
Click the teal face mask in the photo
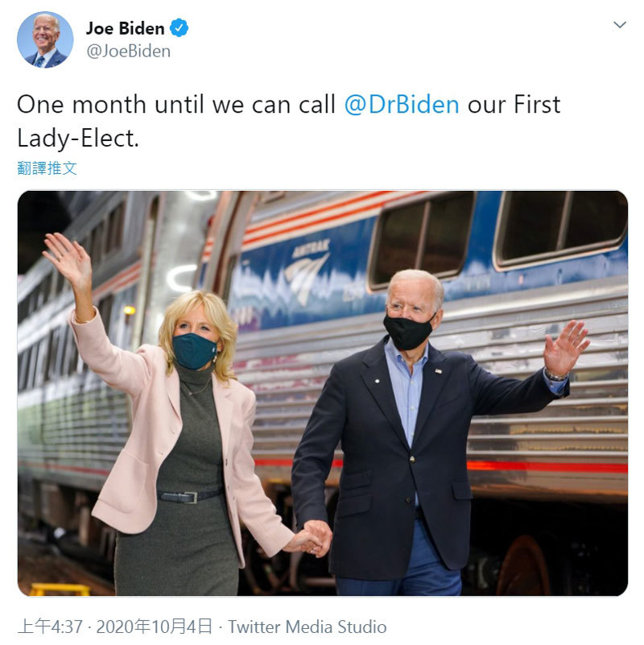click(194, 351)
